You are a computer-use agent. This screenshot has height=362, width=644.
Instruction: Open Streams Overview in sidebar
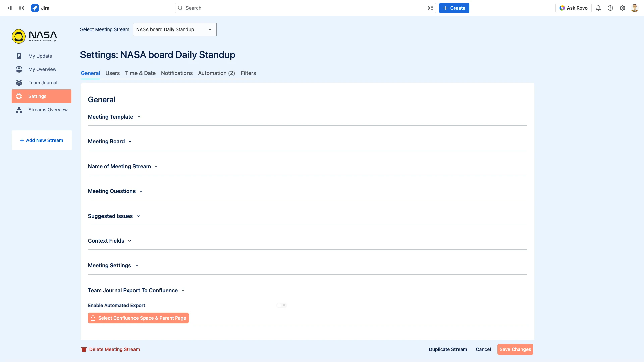(x=42, y=110)
